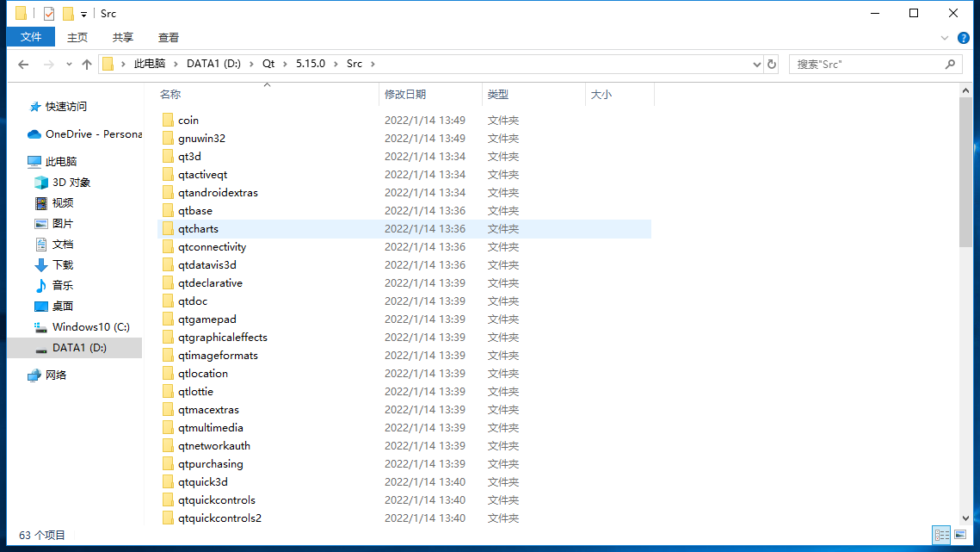Screen dimensions: 980x552
Task: Open the 文件 ribbon tab
Action: click(31, 38)
